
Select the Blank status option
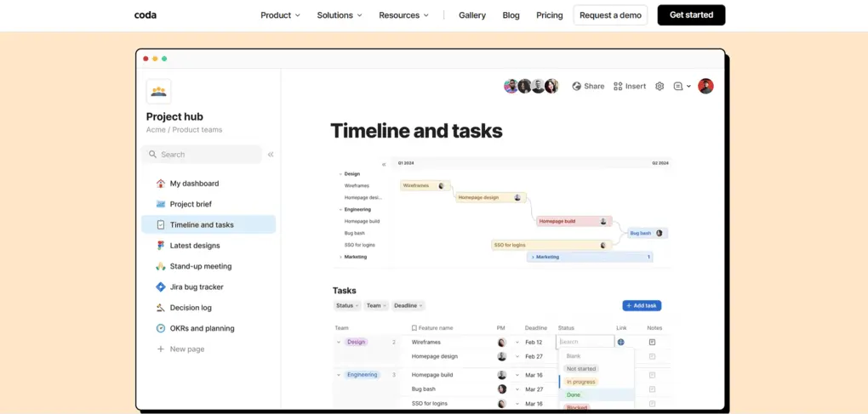[x=574, y=356]
